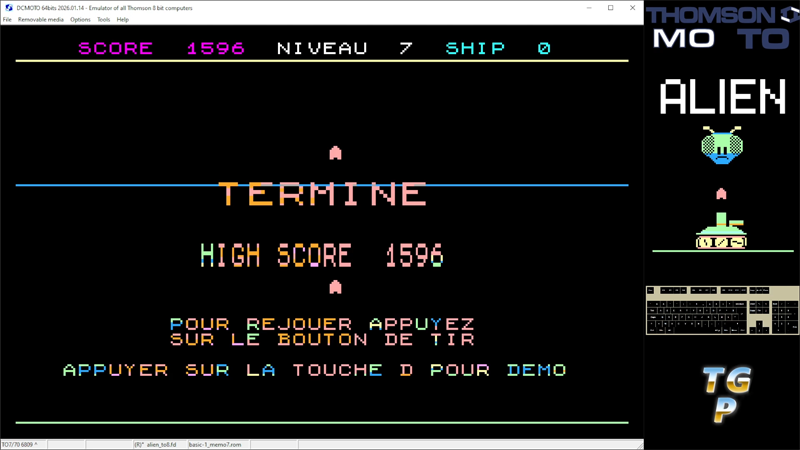The height and width of the screenshot is (450, 800).
Task: Click the green alien head icon
Action: [722, 146]
